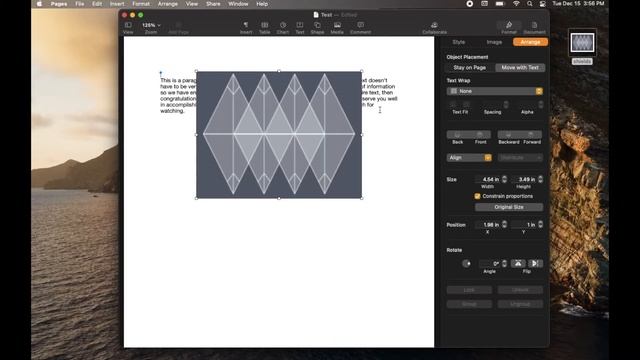Click the Width size input field

[x=488, y=179]
